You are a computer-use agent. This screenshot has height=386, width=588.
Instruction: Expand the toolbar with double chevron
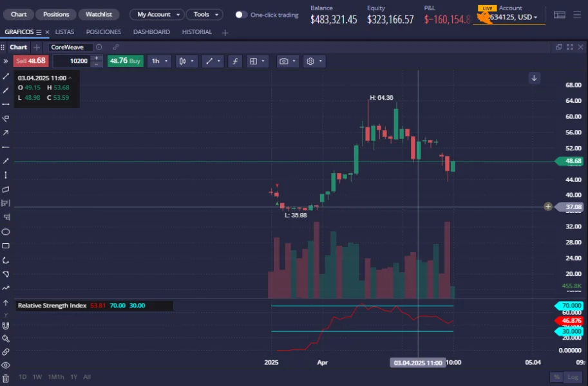click(x=6, y=61)
